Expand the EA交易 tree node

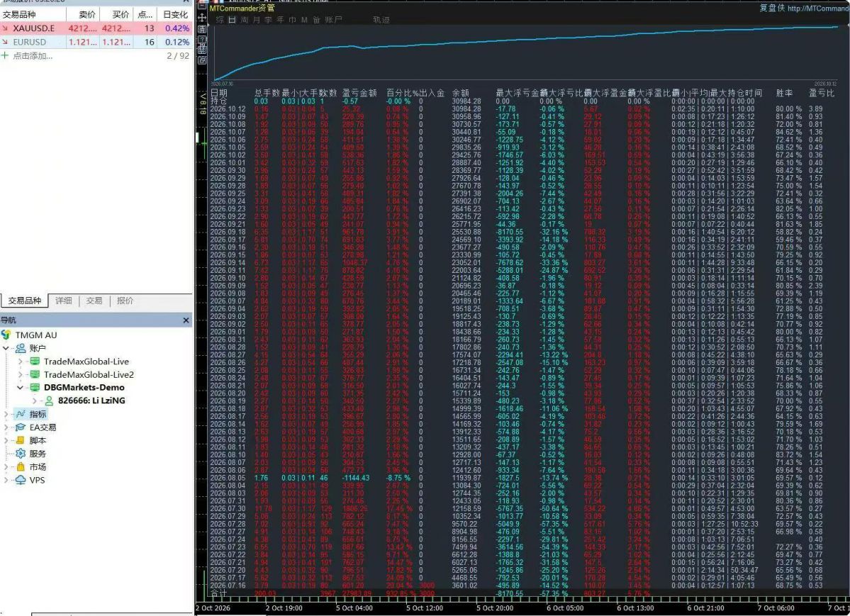[x=6, y=427]
